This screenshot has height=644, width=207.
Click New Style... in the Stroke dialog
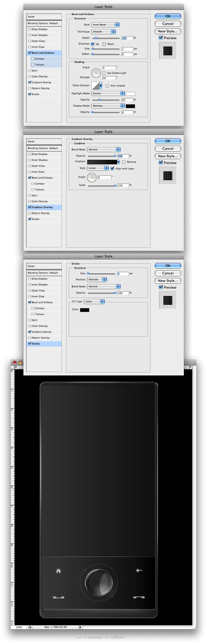pyautogui.click(x=168, y=281)
